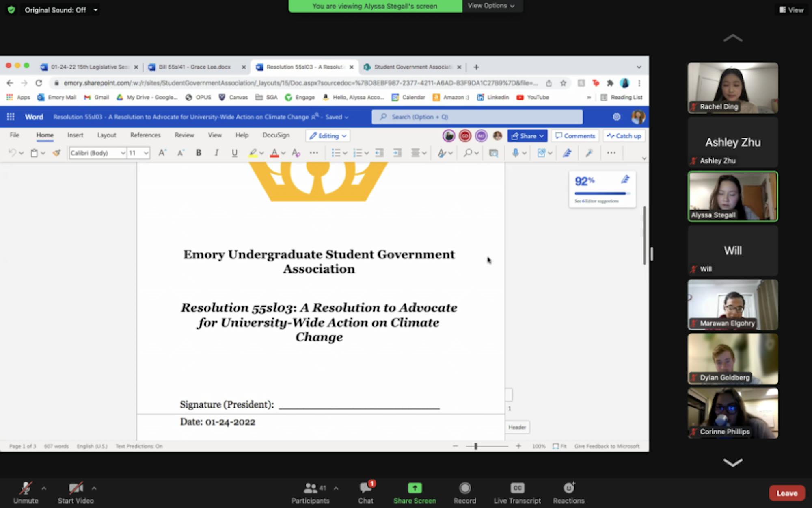Open the Zoom View layout button
This screenshot has width=812, height=508.
[x=791, y=10]
